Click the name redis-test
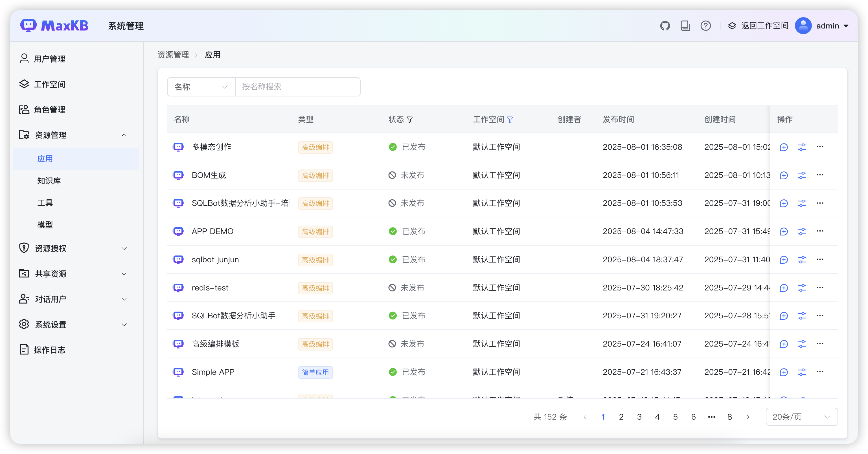The width and height of the screenshot is (868, 454). point(210,288)
